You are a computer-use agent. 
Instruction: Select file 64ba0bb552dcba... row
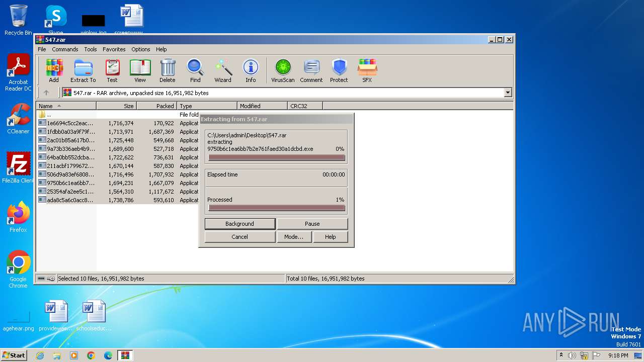118,157
